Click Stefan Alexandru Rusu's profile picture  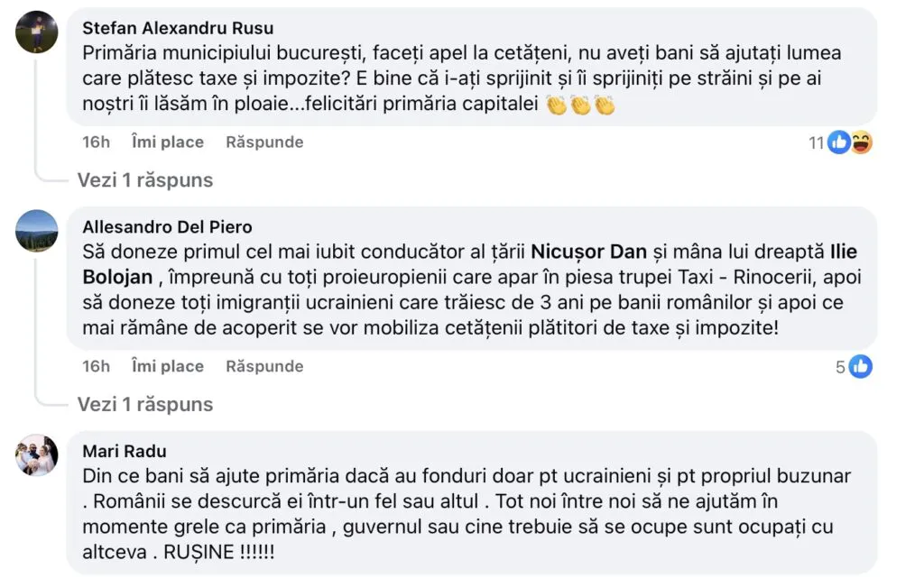37,32
